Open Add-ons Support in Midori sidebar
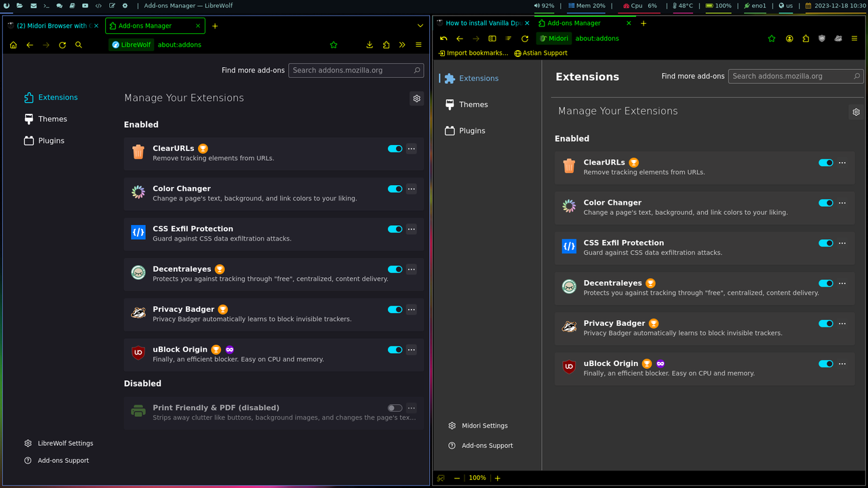The image size is (868, 488). (481, 446)
